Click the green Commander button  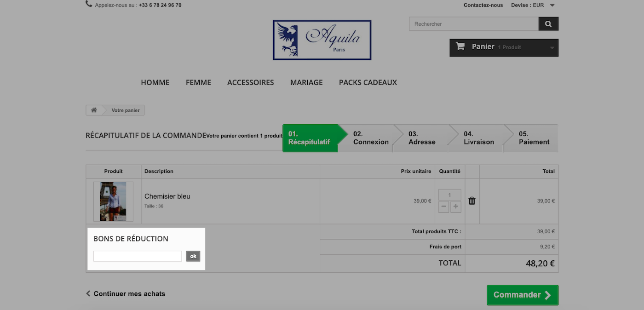click(523, 295)
